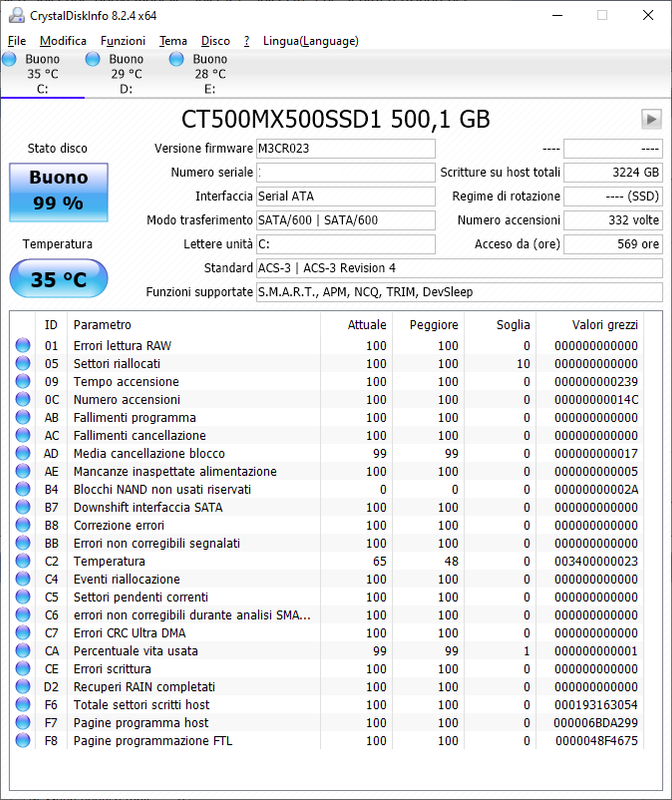This screenshot has height=800, width=672.
Task: Click status orb for Settori riallocati
Action: pos(23,363)
